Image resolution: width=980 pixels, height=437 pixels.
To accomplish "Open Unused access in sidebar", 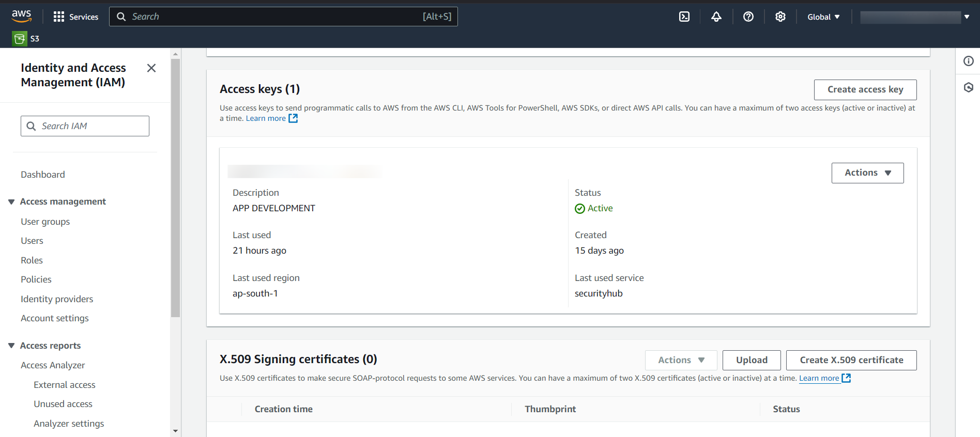I will point(63,404).
